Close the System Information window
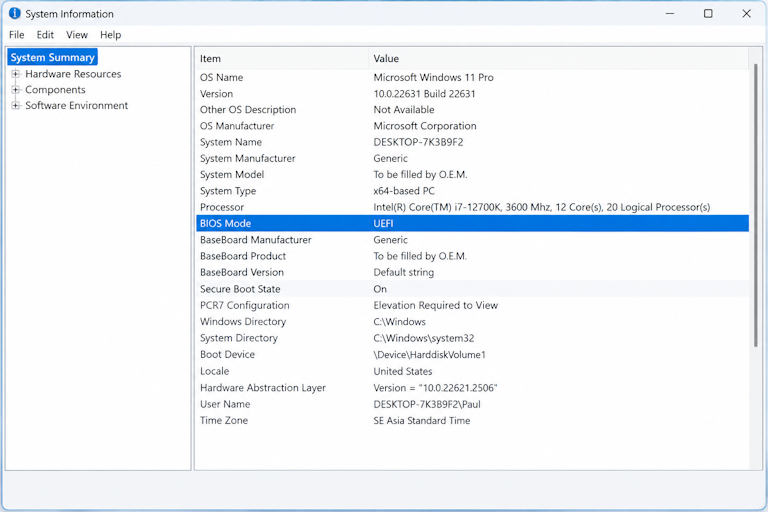The width and height of the screenshot is (768, 512). click(x=746, y=13)
